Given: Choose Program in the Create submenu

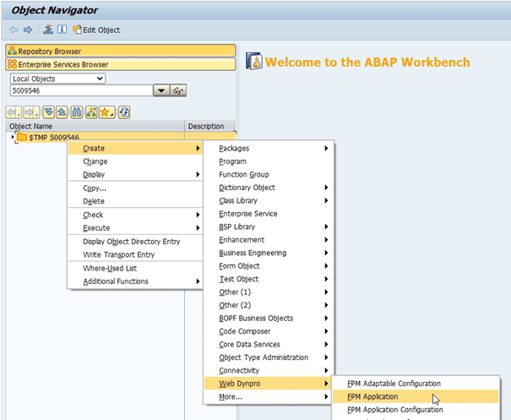Looking at the screenshot, I should pos(269,161).
